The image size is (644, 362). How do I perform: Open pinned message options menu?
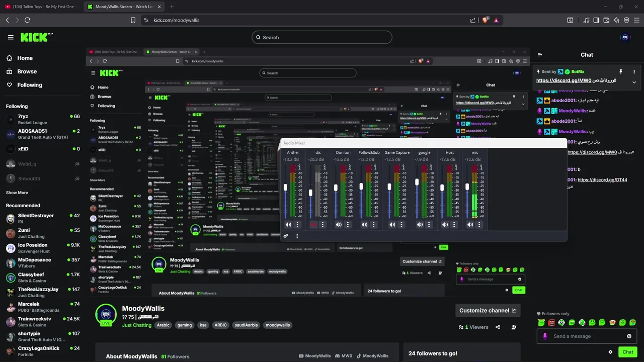point(634,72)
